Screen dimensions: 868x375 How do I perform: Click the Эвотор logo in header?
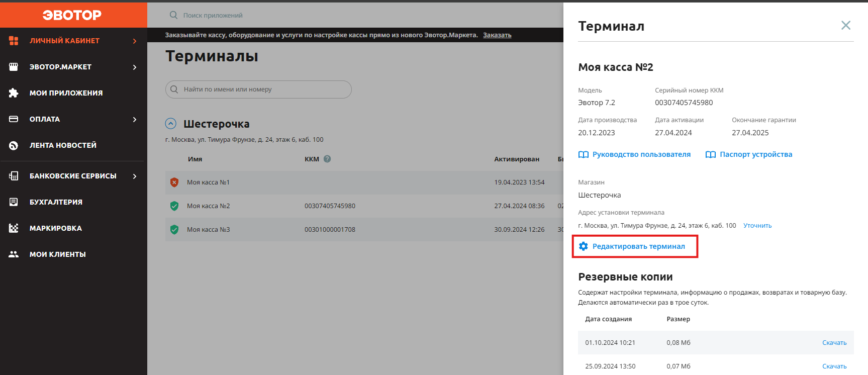(x=72, y=15)
